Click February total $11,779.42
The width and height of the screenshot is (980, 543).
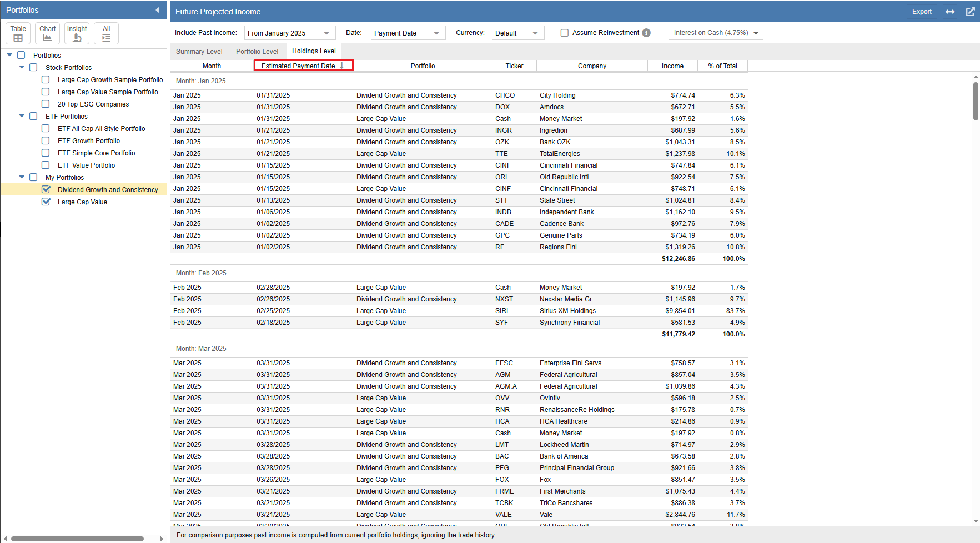(678, 334)
